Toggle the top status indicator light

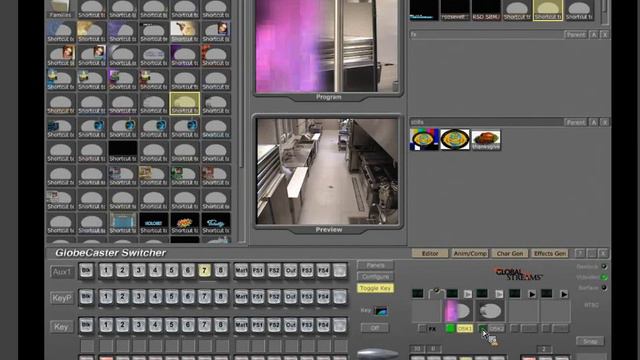pyautogui.click(x=604, y=267)
